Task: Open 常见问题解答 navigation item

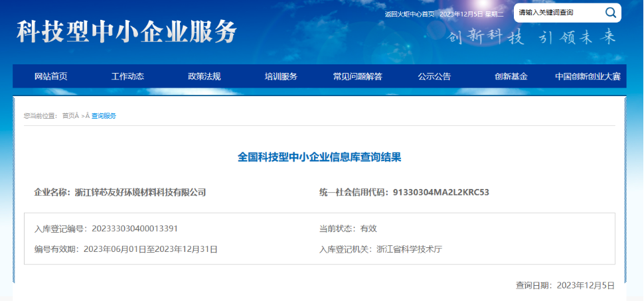Action: 358,76
